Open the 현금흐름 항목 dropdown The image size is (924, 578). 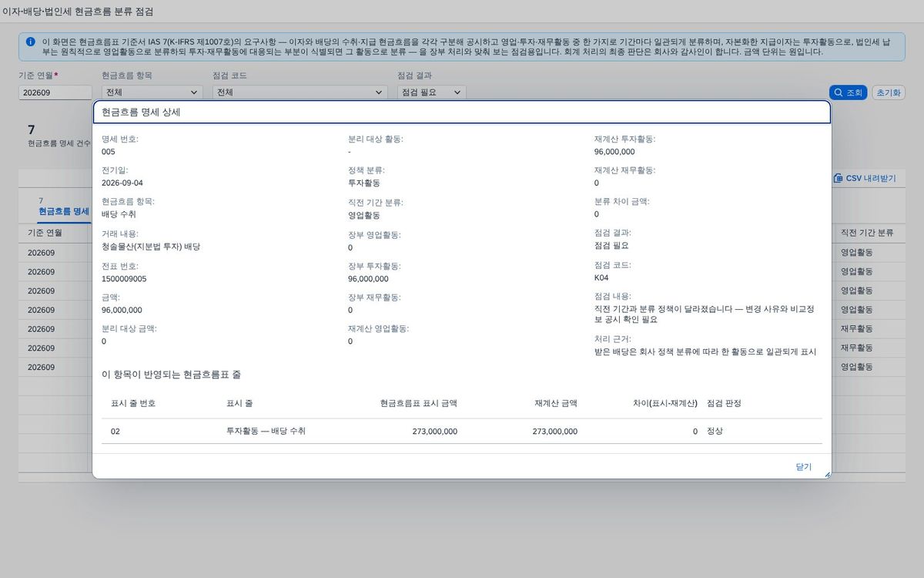[152, 92]
